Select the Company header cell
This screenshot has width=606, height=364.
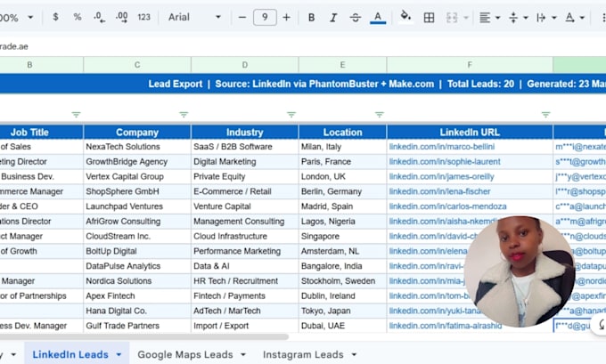coord(137,133)
